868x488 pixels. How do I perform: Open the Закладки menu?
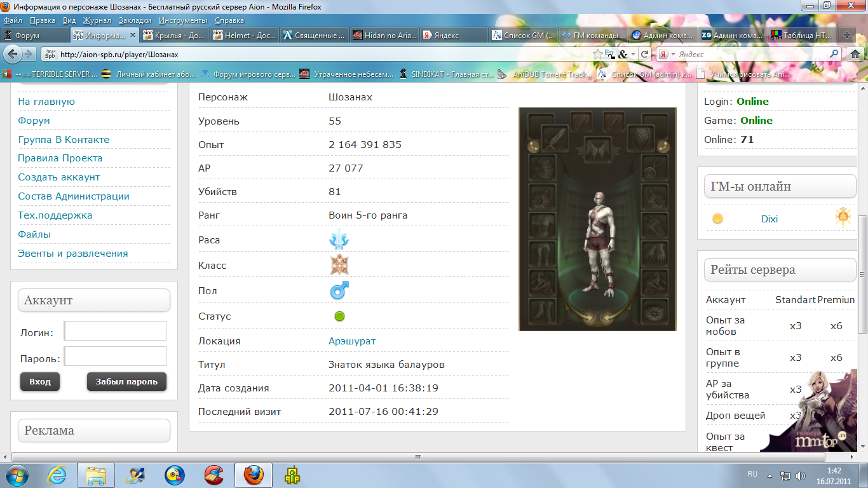(x=135, y=20)
